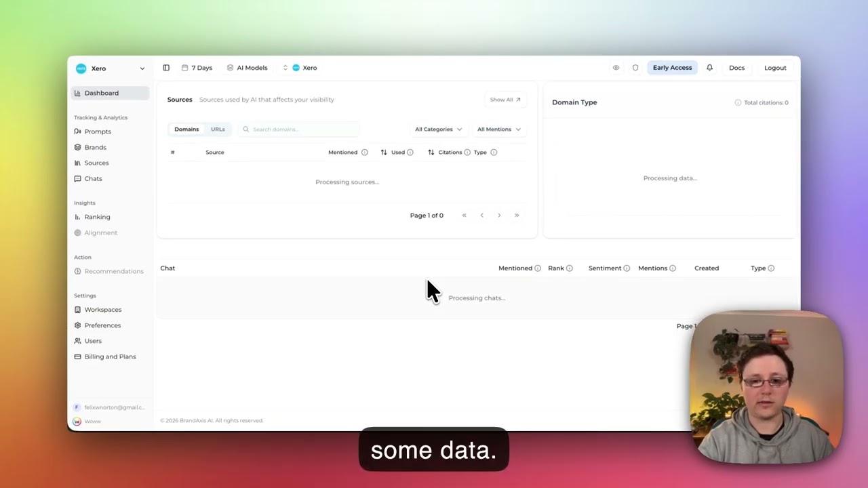Expand the Xero workspace switcher chevron

point(142,68)
